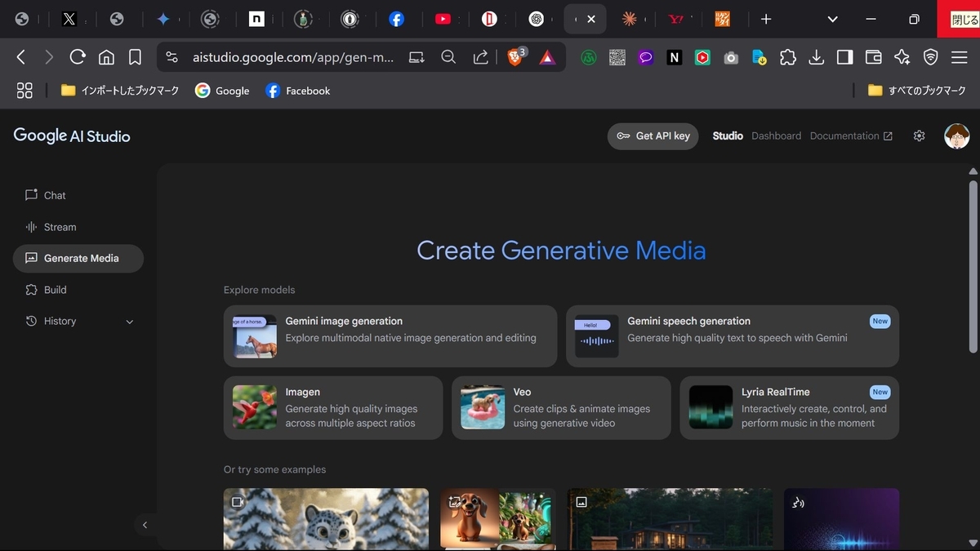Screen dimensions: 980x551
Task: Switch to the Yahoo browser tab
Action: [x=676, y=19]
